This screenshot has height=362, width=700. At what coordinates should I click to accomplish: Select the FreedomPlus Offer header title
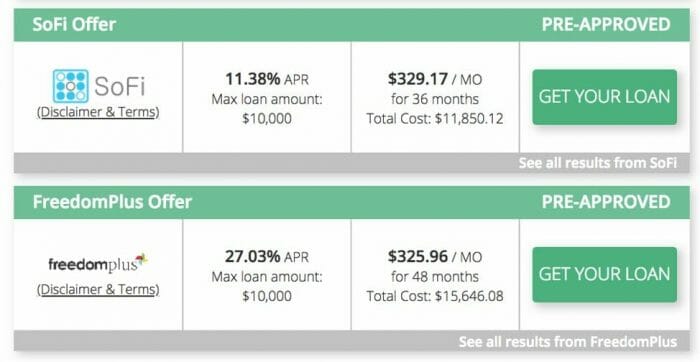point(112,202)
